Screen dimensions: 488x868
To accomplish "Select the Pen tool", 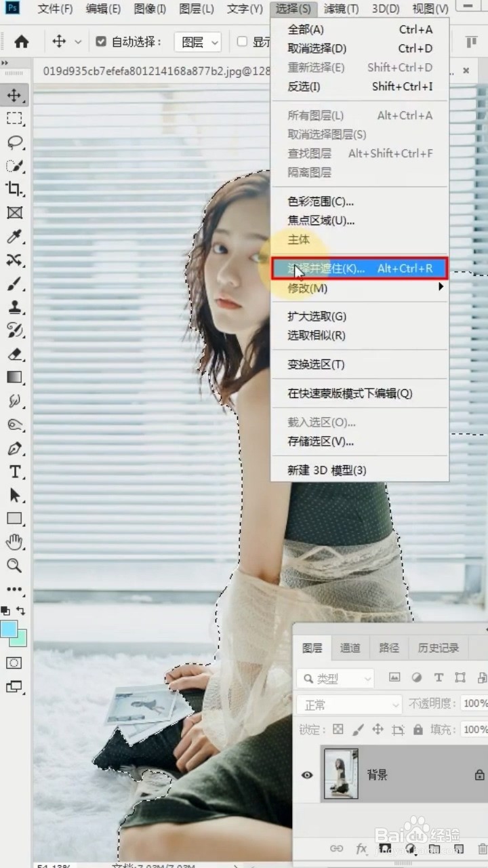I will point(14,448).
